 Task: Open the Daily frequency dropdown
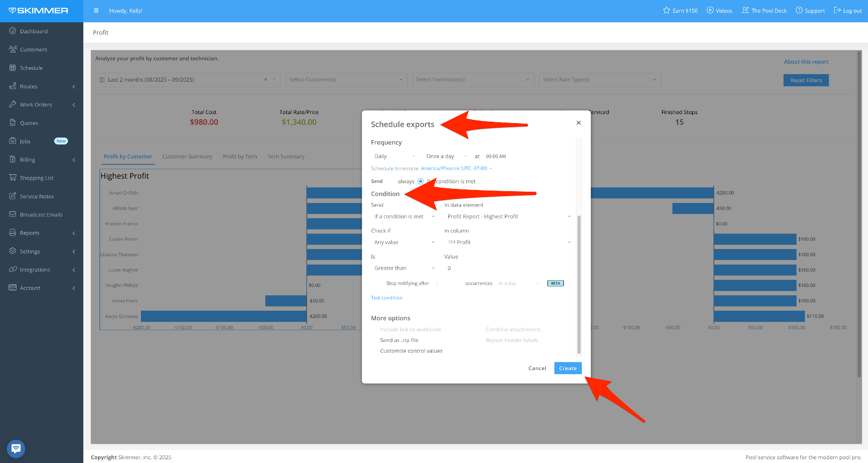(x=394, y=156)
